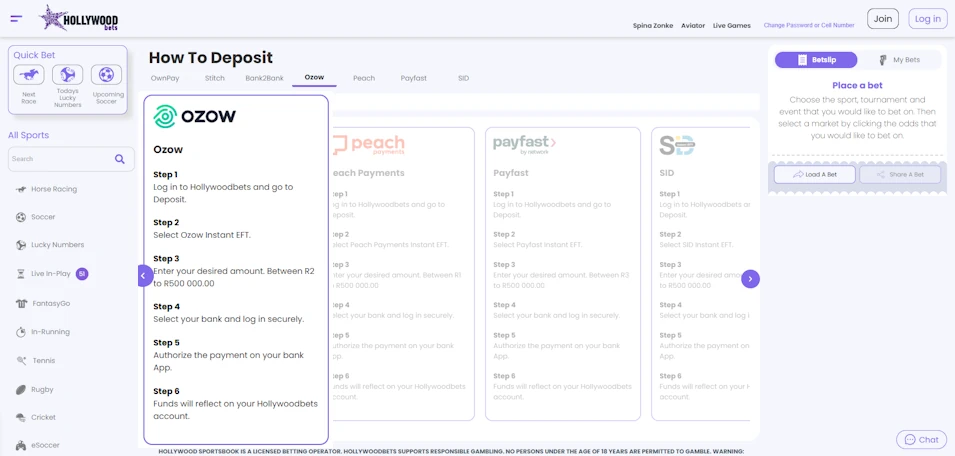Switch to the Payfast tab

point(414,78)
